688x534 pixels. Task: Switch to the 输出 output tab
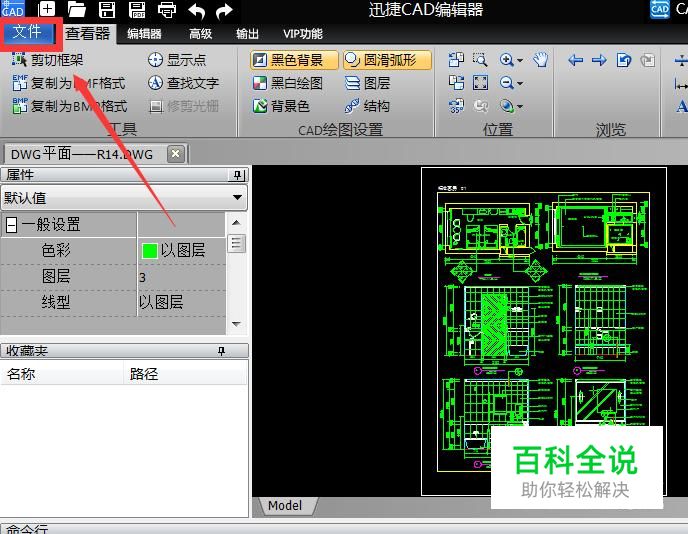[x=247, y=34]
